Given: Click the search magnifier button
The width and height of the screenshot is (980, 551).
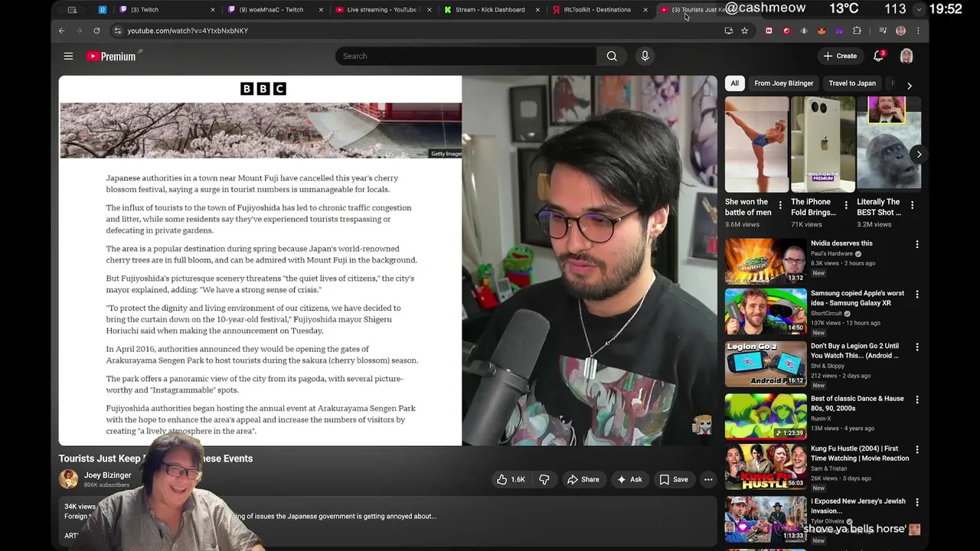Looking at the screenshot, I should click(x=612, y=56).
